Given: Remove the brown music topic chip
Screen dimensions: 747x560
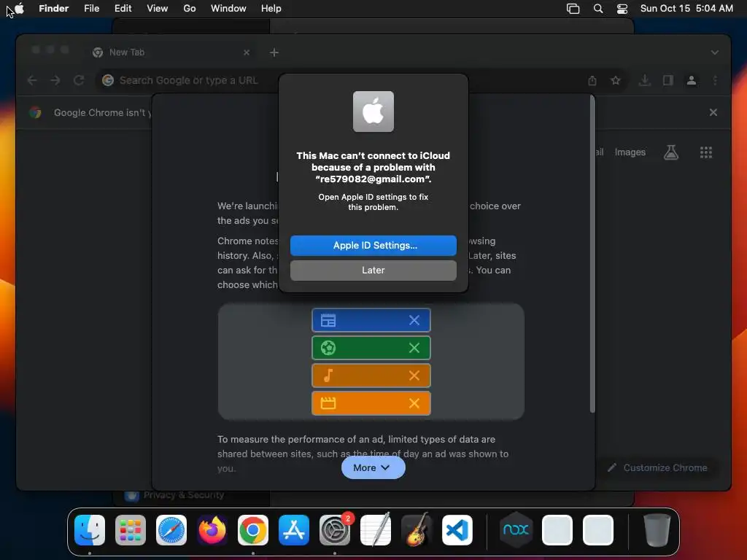Looking at the screenshot, I should (414, 376).
